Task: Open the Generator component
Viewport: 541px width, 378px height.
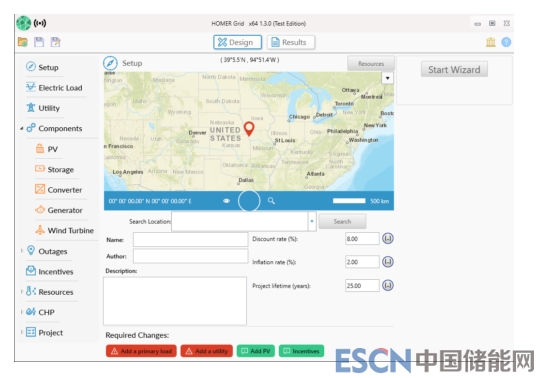Action: [x=59, y=210]
